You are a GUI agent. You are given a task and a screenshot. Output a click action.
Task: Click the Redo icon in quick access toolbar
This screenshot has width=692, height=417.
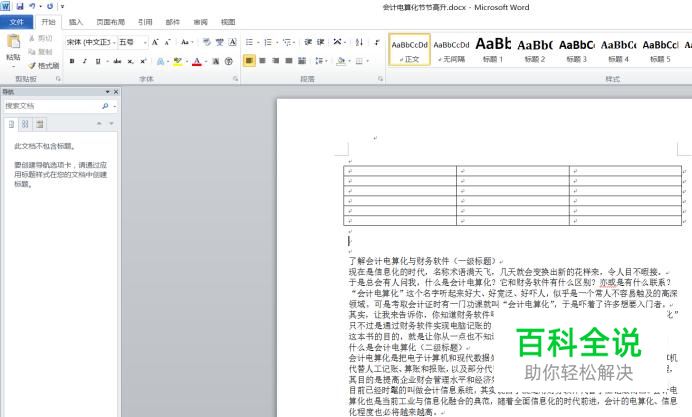pyautogui.click(x=50, y=6)
